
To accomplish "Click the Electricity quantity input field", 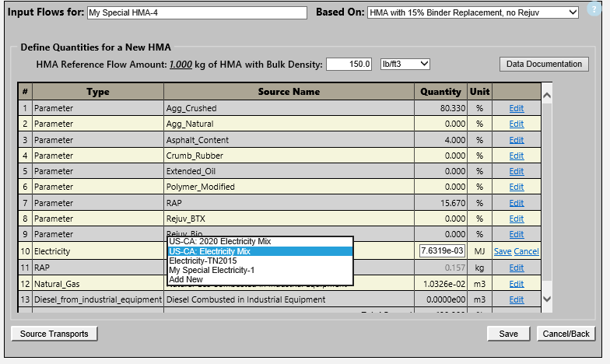I will tap(442, 251).
